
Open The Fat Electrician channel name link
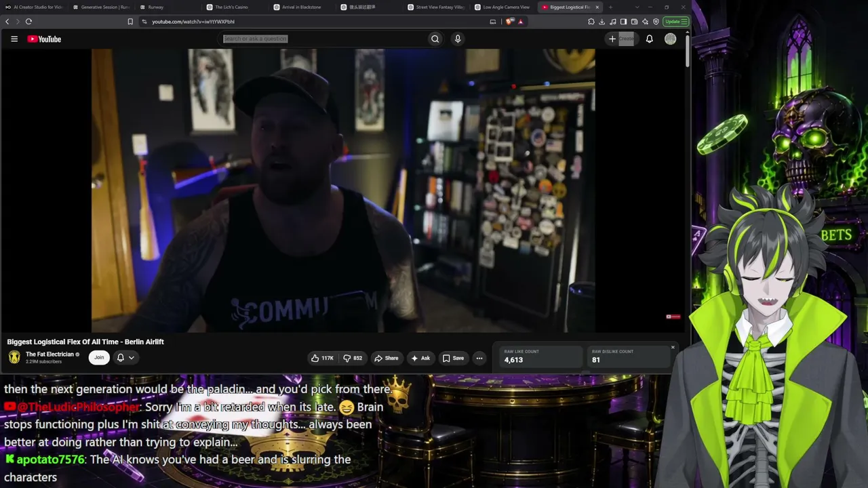(50, 354)
